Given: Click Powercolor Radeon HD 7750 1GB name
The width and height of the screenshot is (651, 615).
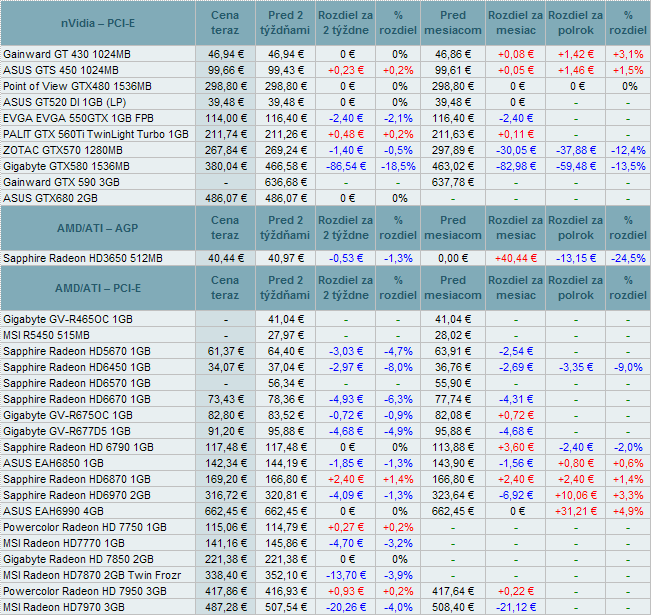Looking at the screenshot, I should point(85,527).
